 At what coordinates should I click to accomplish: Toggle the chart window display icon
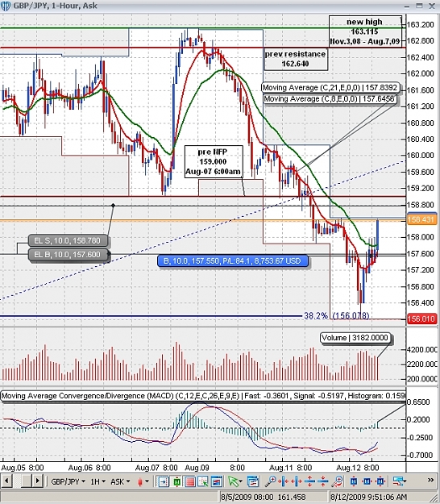[x=217, y=481]
